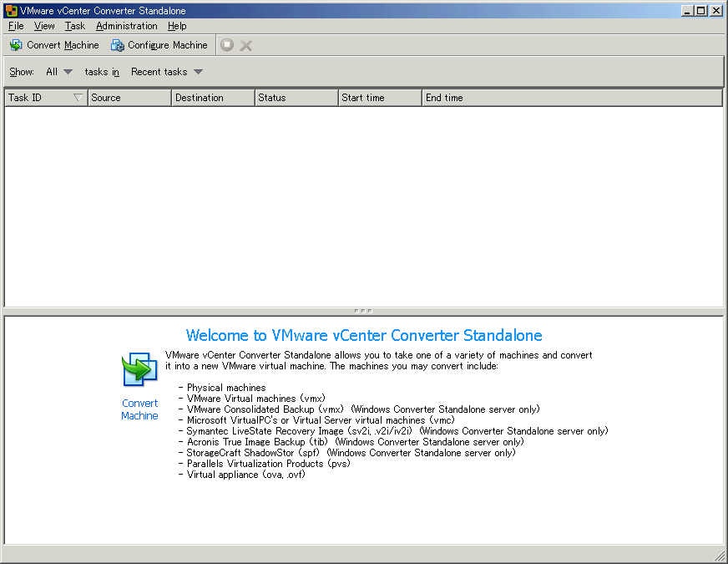Minimize the Converter window
The image size is (728, 564).
688,10
